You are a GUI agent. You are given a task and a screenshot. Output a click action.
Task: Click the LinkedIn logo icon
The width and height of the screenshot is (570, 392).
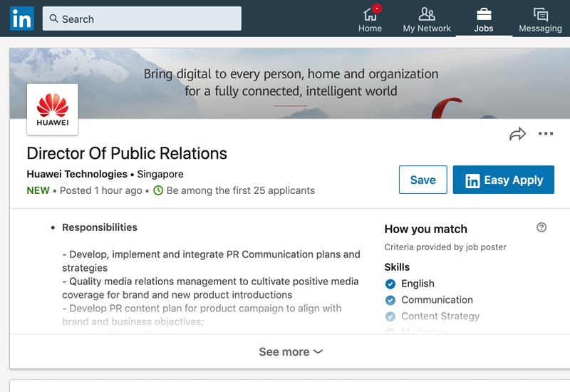[x=22, y=19]
